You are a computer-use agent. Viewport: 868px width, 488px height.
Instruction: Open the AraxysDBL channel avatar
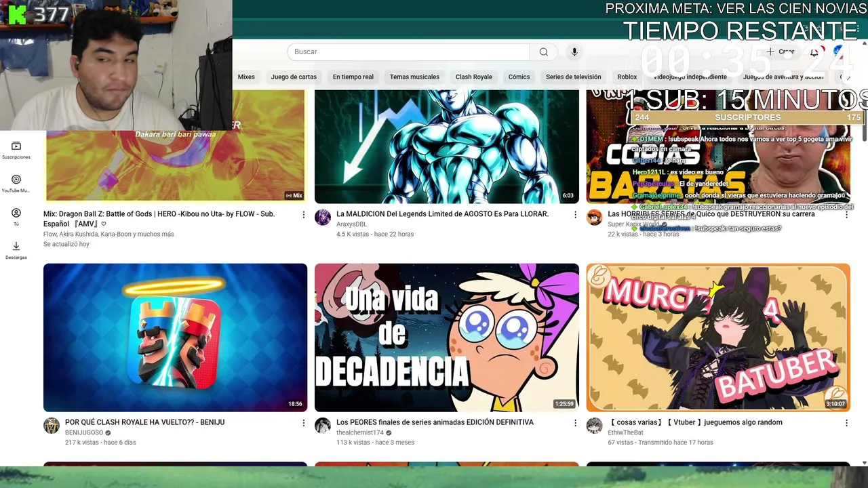point(323,218)
